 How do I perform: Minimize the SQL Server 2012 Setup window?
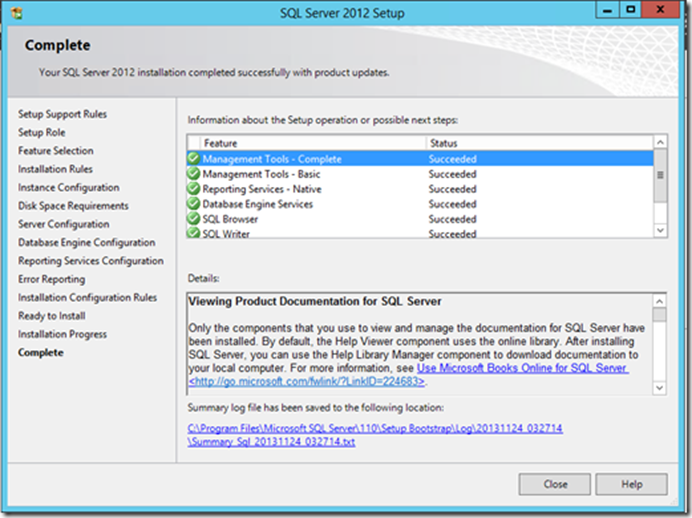tap(607, 10)
